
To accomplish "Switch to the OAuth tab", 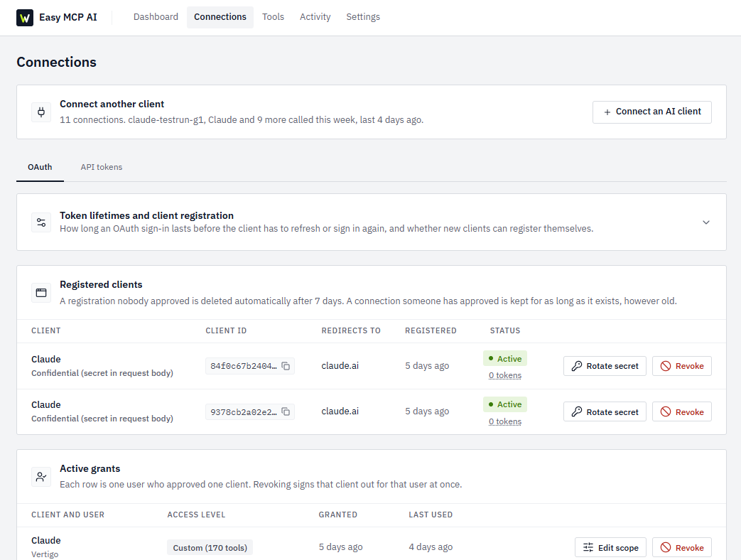I will click(x=40, y=167).
